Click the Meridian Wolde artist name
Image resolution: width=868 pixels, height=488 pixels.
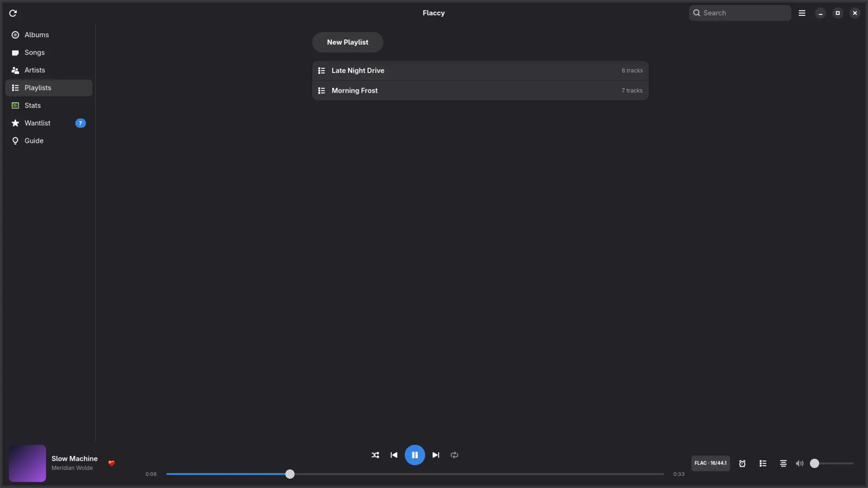(x=72, y=468)
